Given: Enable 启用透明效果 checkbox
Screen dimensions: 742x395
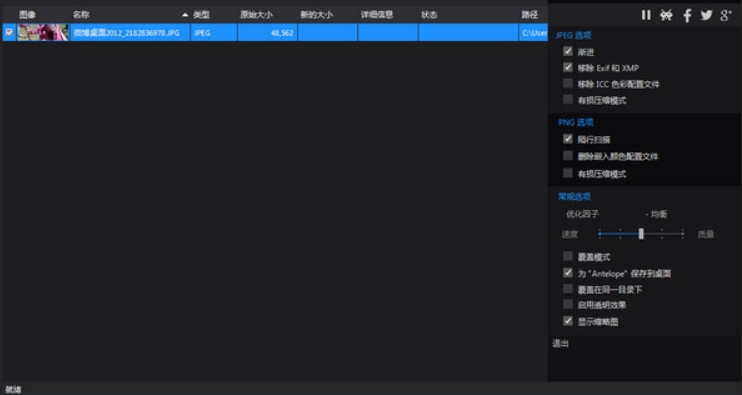Looking at the screenshot, I should 568,304.
